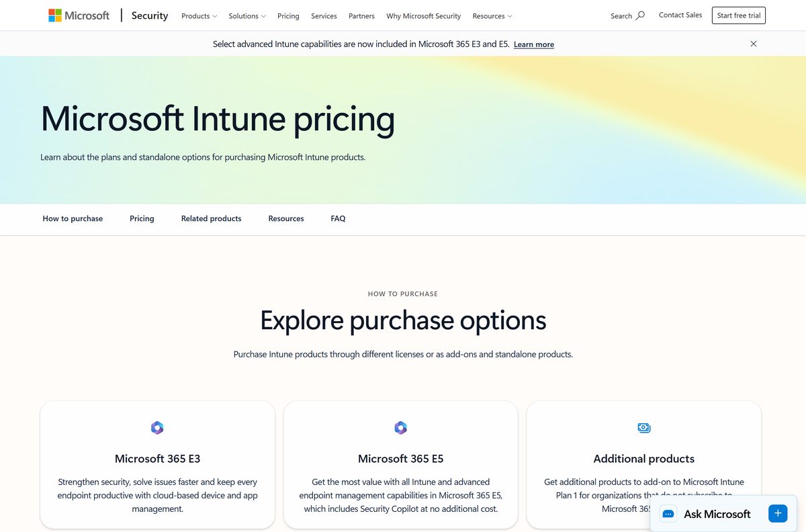Open the Ask Microsoft chat bubble icon
The width and height of the screenshot is (806, 532).
668,514
